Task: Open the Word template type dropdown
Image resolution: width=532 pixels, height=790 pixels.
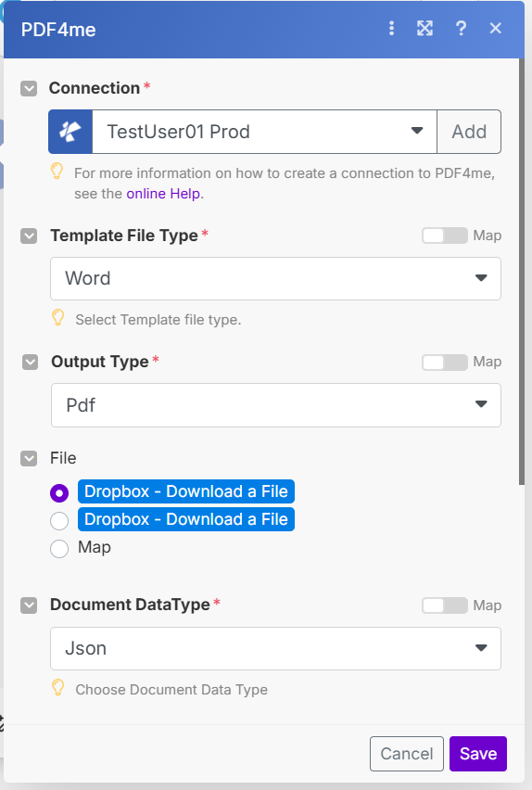Action: tap(275, 278)
